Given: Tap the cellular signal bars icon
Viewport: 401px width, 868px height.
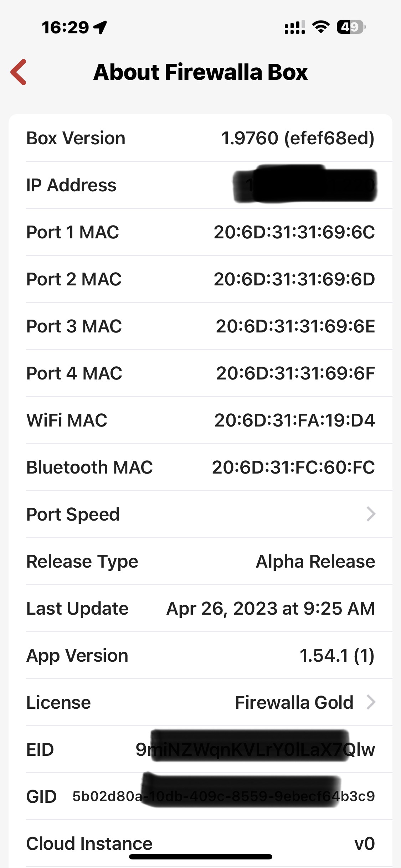Looking at the screenshot, I should point(294,27).
